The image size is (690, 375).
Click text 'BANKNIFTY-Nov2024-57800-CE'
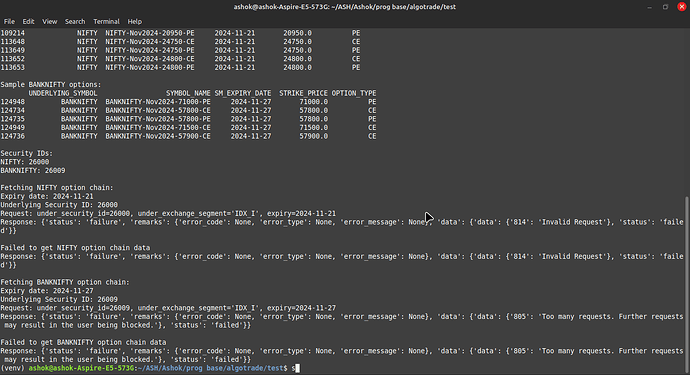[x=158, y=110]
